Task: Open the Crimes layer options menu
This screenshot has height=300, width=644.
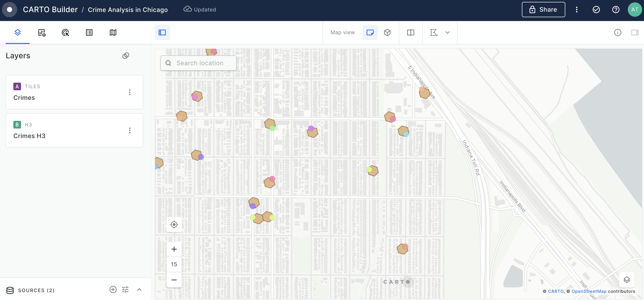Action: 130,92
